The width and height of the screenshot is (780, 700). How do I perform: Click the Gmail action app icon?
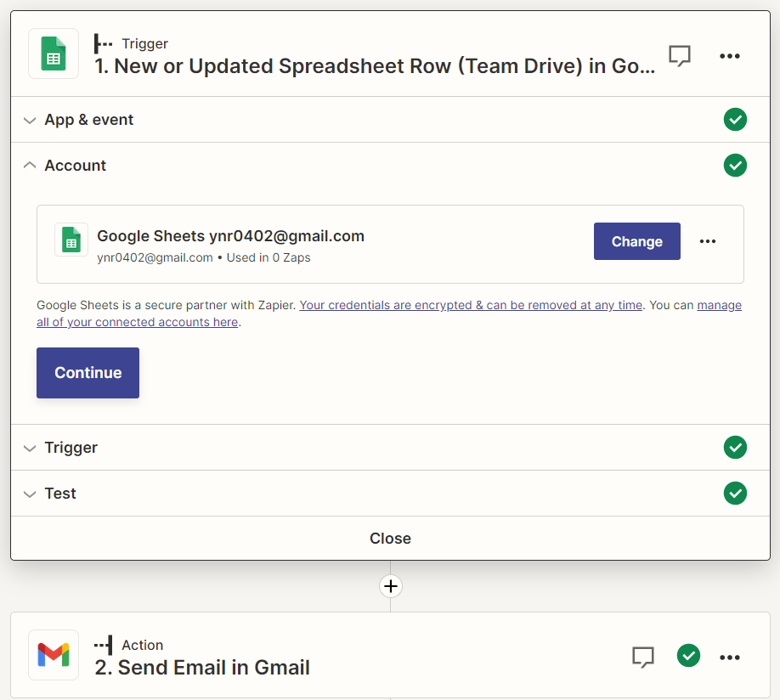54,655
